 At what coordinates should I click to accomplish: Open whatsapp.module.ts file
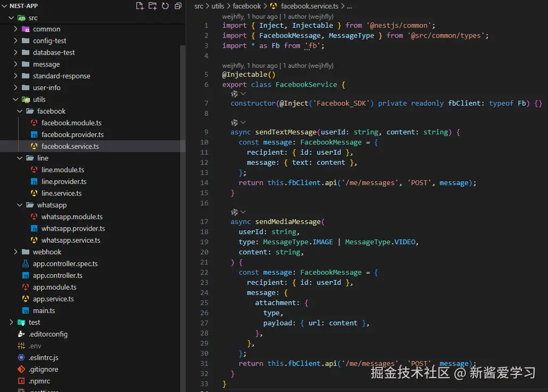[72, 217]
